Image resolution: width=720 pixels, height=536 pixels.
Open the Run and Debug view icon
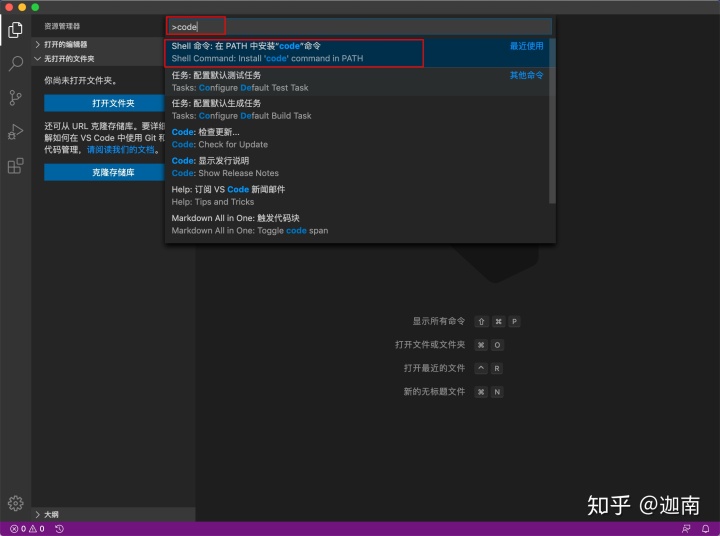coord(15,132)
